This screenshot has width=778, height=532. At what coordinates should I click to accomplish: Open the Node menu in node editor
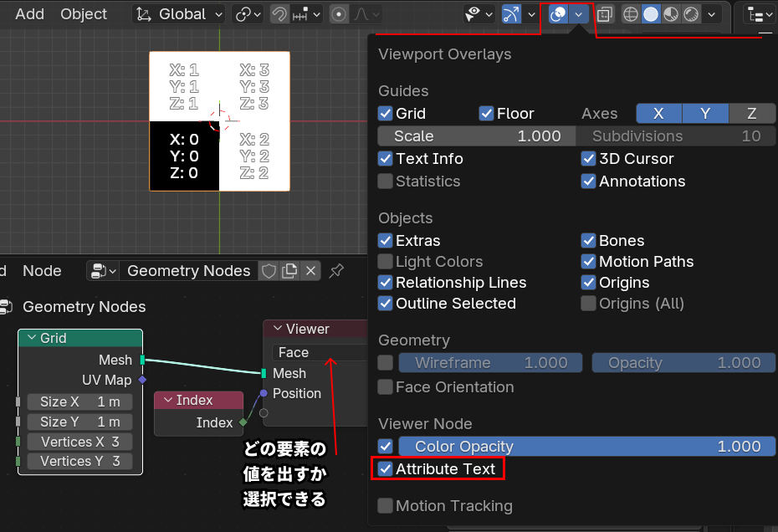coord(42,270)
